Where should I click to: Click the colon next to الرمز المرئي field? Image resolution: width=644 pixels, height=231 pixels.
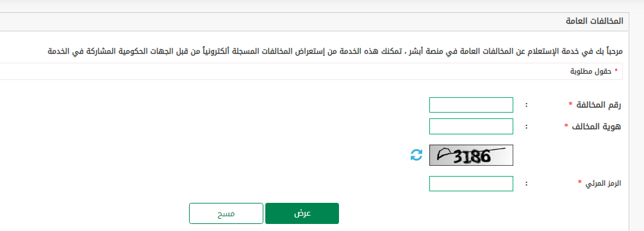pos(526,184)
